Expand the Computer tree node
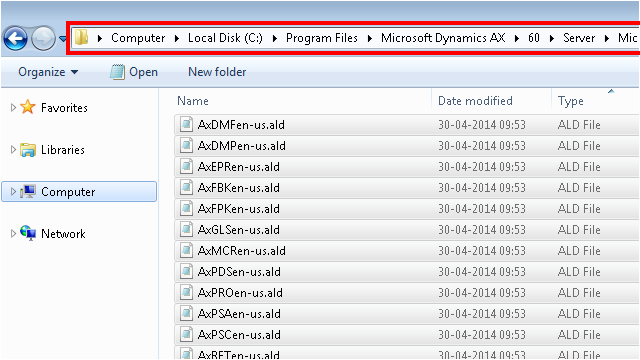Viewport: 640px width, 360px height. click(x=13, y=191)
